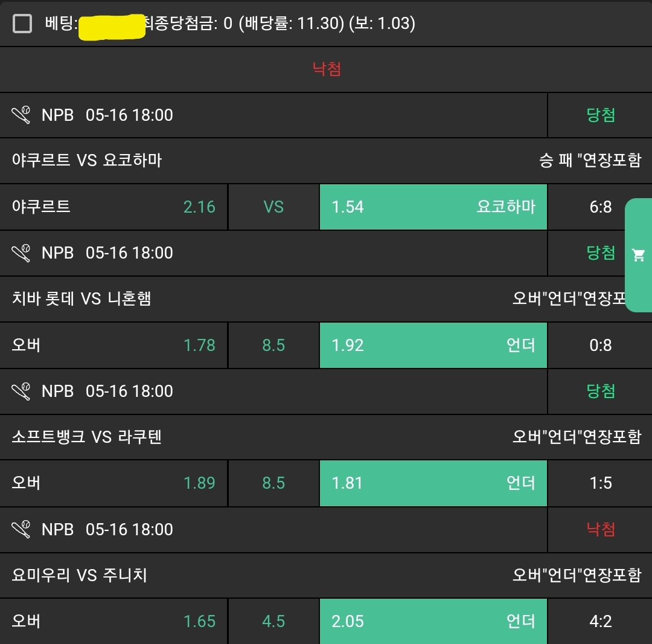Select 요코하마 at 1.54 odds
Image resolution: width=652 pixels, height=644 pixels.
click(x=433, y=207)
